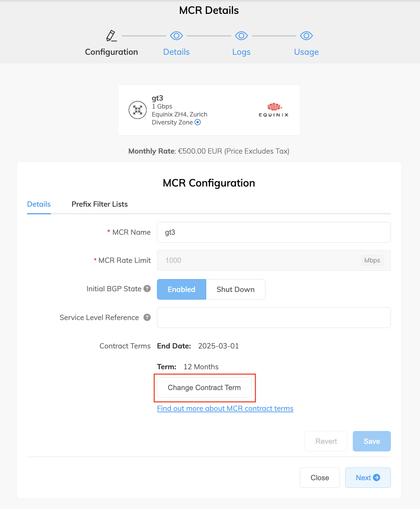Open the Logs step eye icon
The image size is (420, 509).
pos(241,36)
